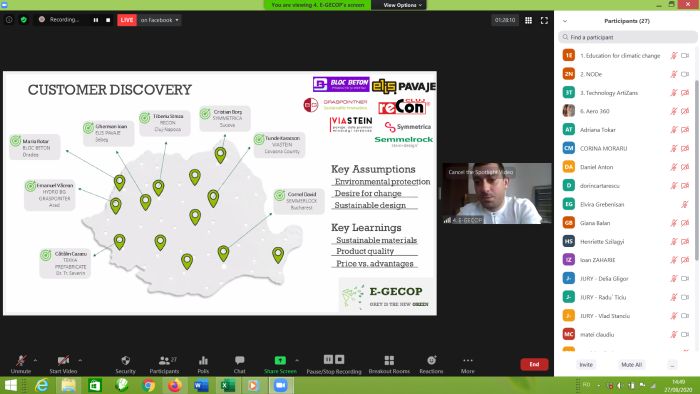
Task: Enter full screen mode icon
Action: tap(544, 20)
